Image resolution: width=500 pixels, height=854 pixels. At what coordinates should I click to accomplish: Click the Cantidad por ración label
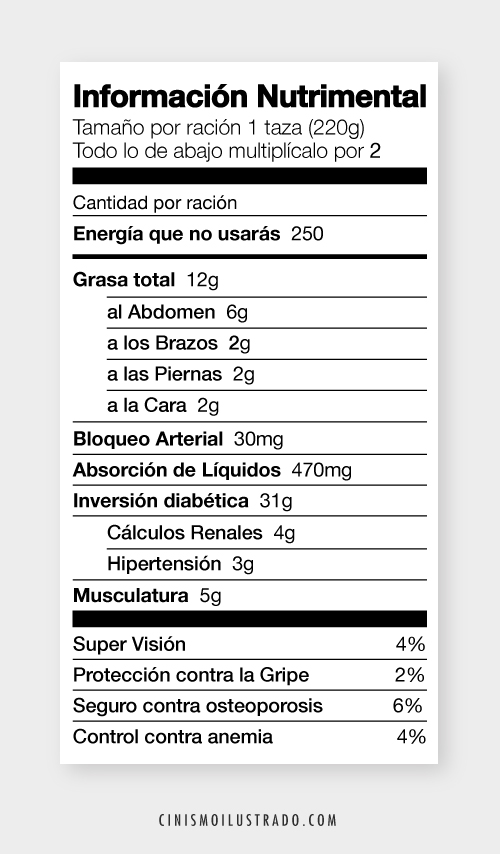click(x=155, y=203)
